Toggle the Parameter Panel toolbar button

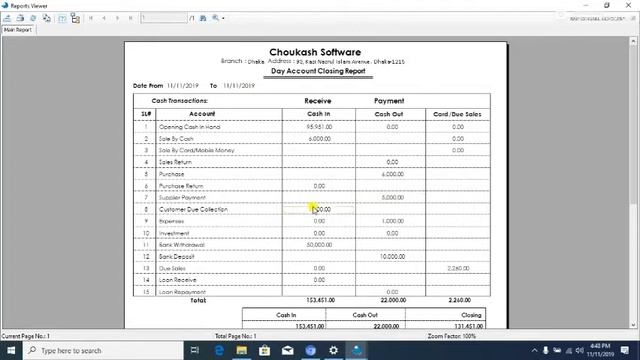tap(62, 18)
